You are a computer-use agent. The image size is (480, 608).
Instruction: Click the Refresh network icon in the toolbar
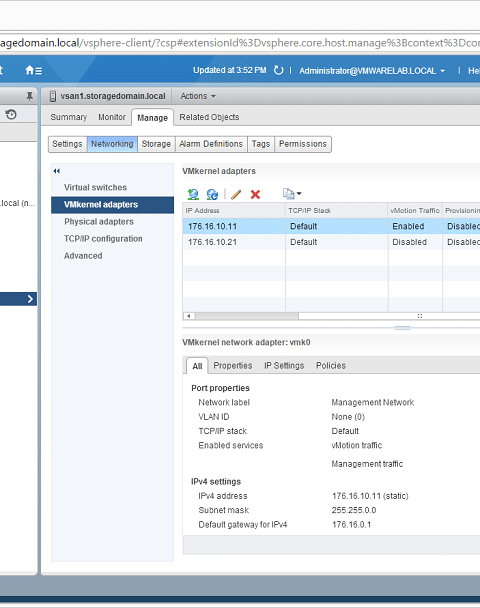(x=212, y=194)
